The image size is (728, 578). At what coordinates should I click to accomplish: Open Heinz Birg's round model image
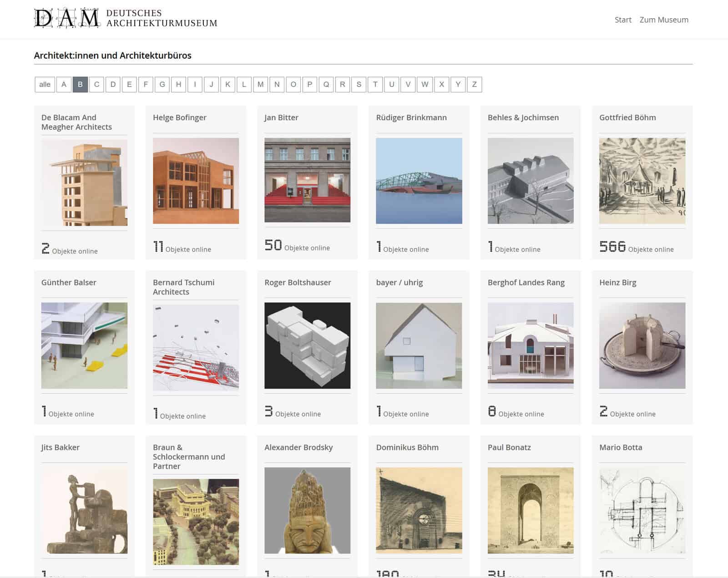642,345
